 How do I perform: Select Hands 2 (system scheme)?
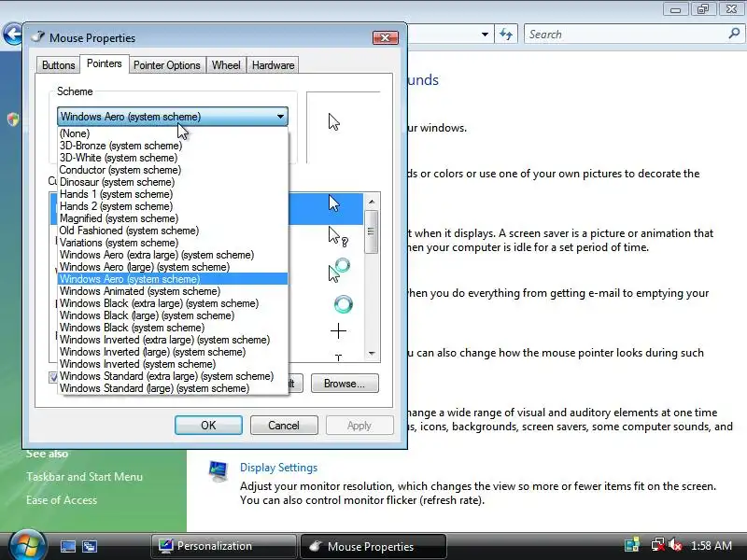point(173,206)
